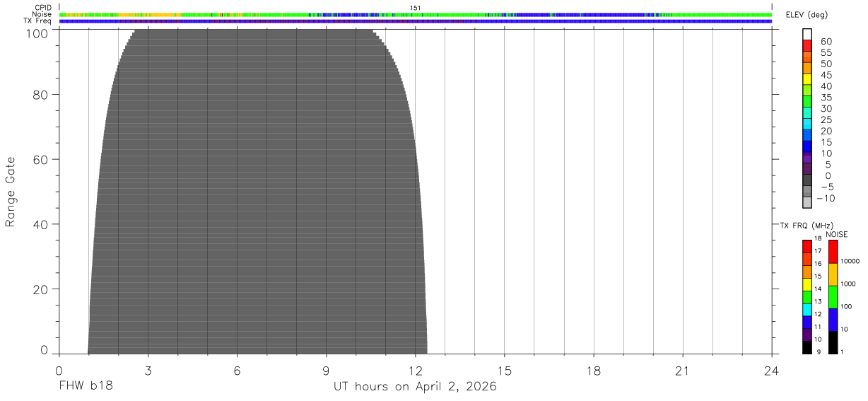This screenshot has height=401, width=868.
Task: Click the x-axis tick label '12'
Action: [415, 371]
